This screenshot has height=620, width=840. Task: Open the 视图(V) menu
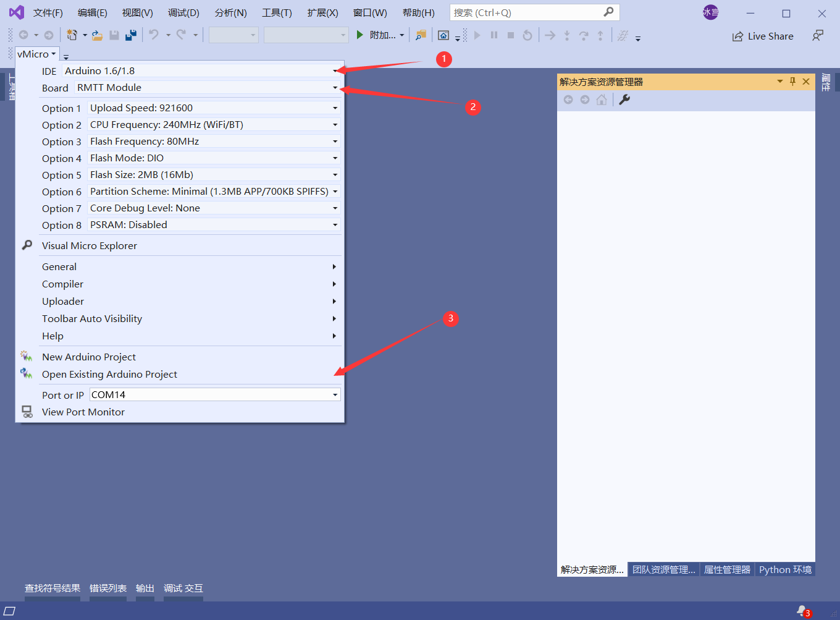(138, 12)
